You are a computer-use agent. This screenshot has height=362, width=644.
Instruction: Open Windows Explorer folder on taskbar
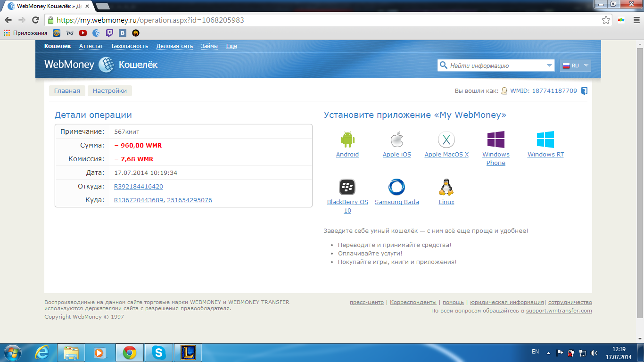71,353
